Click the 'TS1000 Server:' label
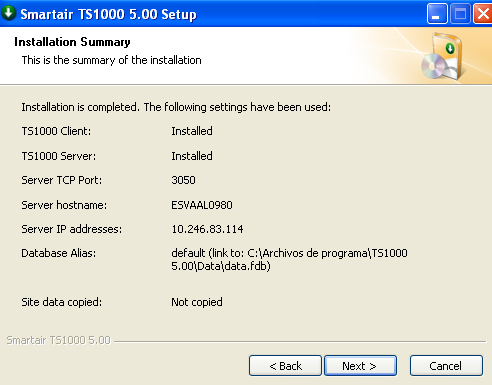 click(59, 156)
